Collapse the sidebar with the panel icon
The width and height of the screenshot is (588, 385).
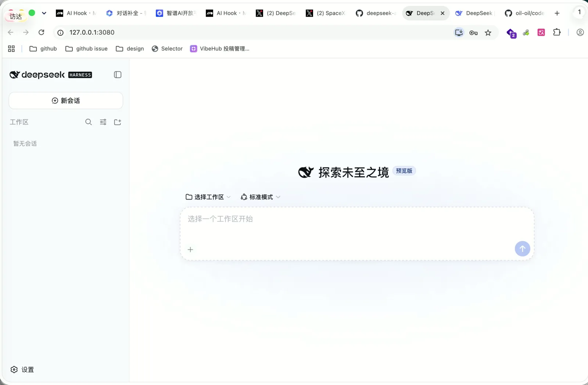pyautogui.click(x=118, y=75)
